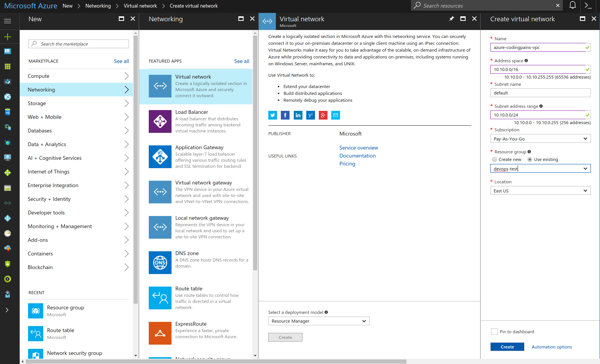Click the Resource group recent item icon
Image resolution: width=600 pixels, height=364 pixels.
tap(36, 311)
